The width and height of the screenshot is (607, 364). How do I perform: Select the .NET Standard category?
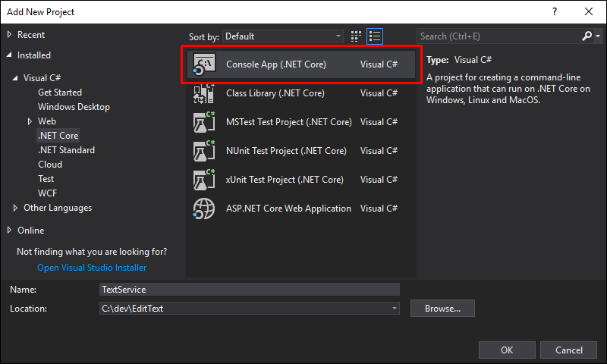coord(66,150)
